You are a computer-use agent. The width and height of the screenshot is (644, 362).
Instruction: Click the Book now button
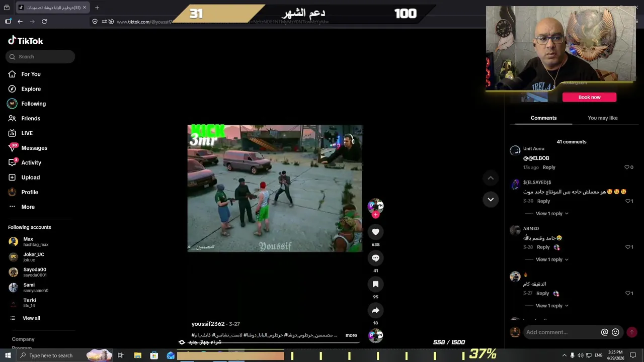[589, 97]
